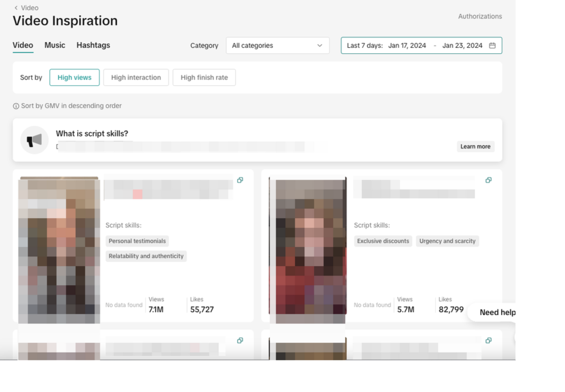The height and width of the screenshot is (392, 565).
Task: Click the info icon beside Sort by GMV
Action: click(16, 106)
